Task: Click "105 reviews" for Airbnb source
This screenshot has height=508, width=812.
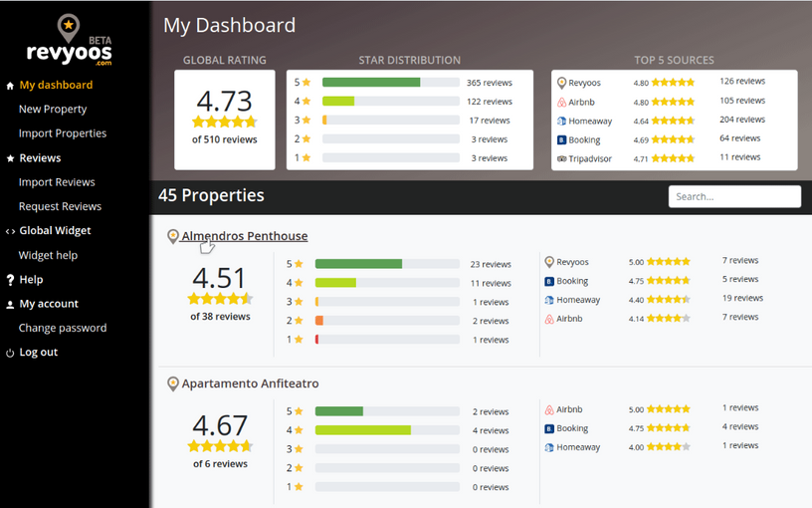Action: (742, 101)
